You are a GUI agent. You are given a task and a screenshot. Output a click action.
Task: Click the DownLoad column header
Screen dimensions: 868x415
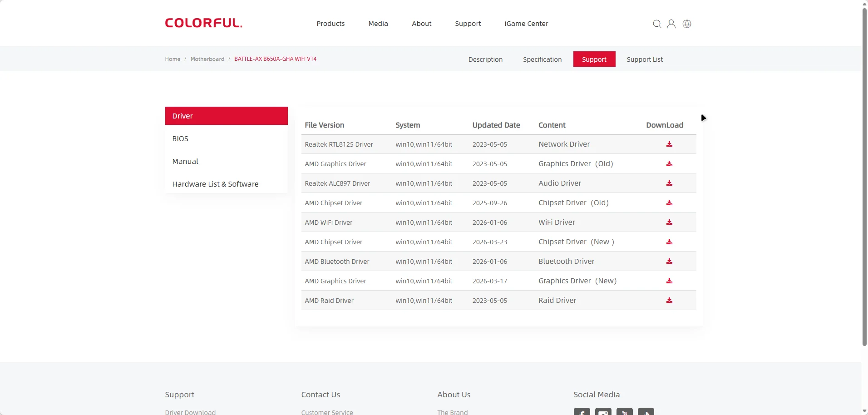(665, 125)
